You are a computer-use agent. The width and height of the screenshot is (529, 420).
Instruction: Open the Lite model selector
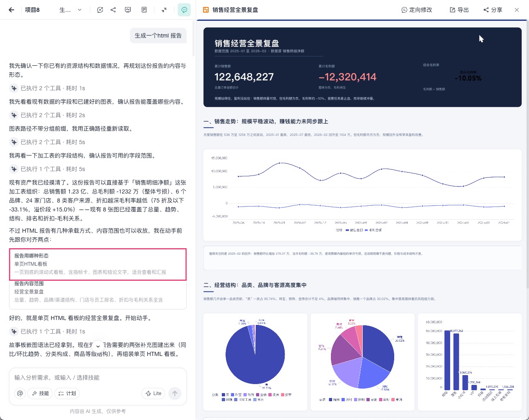[x=154, y=393]
